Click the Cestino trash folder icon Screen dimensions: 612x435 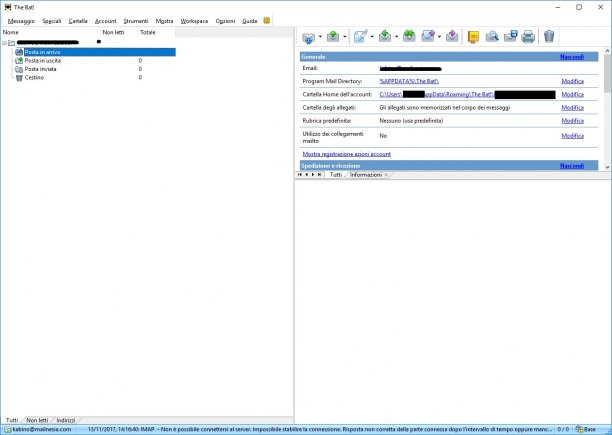[19, 78]
